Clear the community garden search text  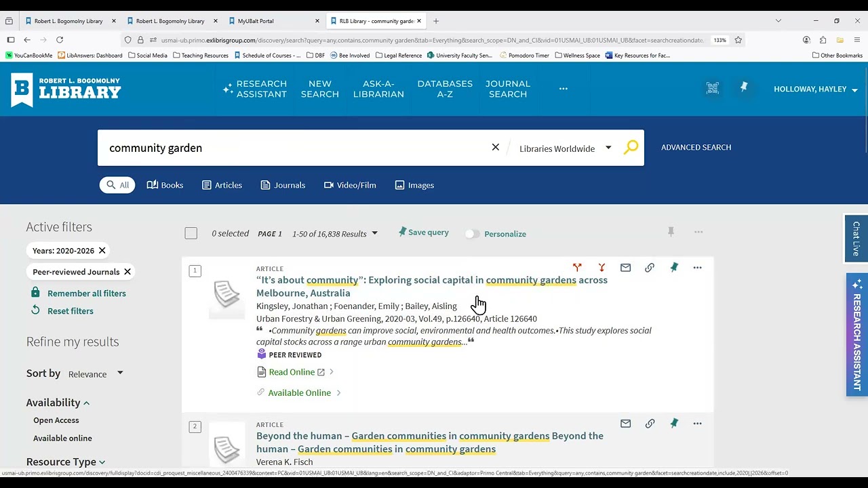tap(496, 147)
